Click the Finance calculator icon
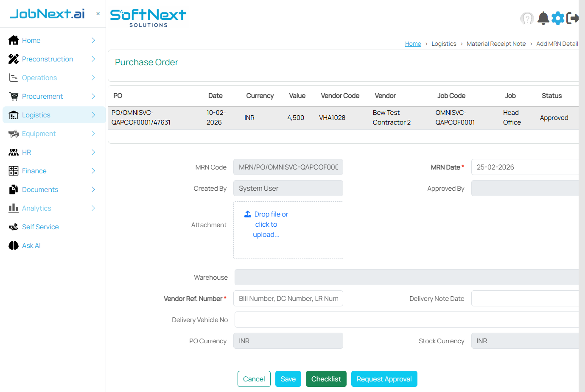The width and height of the screenshot is (585, 392). pos(14,171)
